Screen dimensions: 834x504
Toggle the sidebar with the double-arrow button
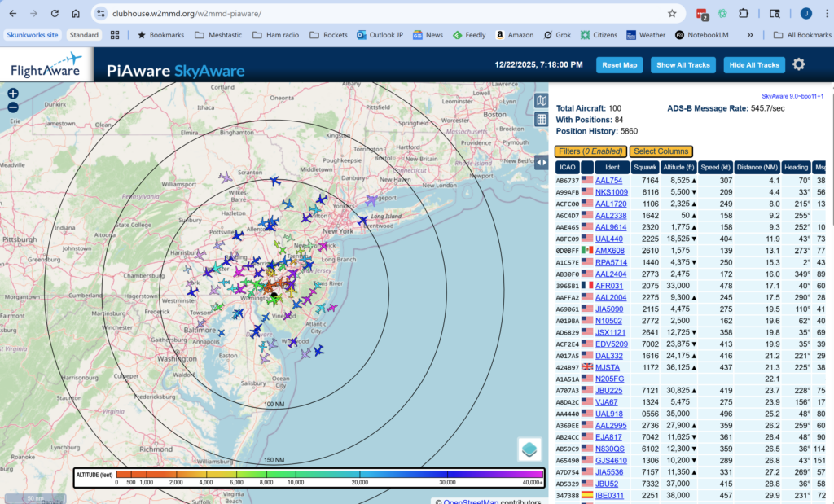pyautogui.click(x=541, y=162)
